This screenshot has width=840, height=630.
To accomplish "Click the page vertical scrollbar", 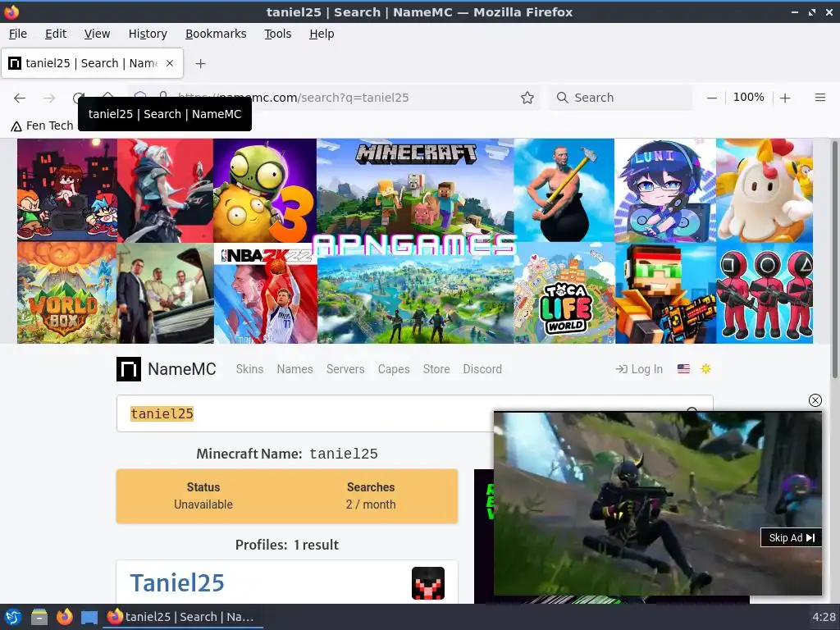I will pyautogui.click(x=834, y=260).
